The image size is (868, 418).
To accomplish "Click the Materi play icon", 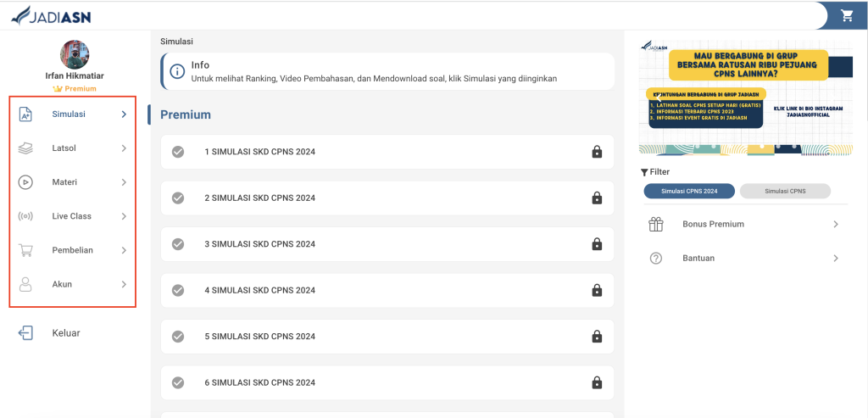I will (x=25, y=181).
